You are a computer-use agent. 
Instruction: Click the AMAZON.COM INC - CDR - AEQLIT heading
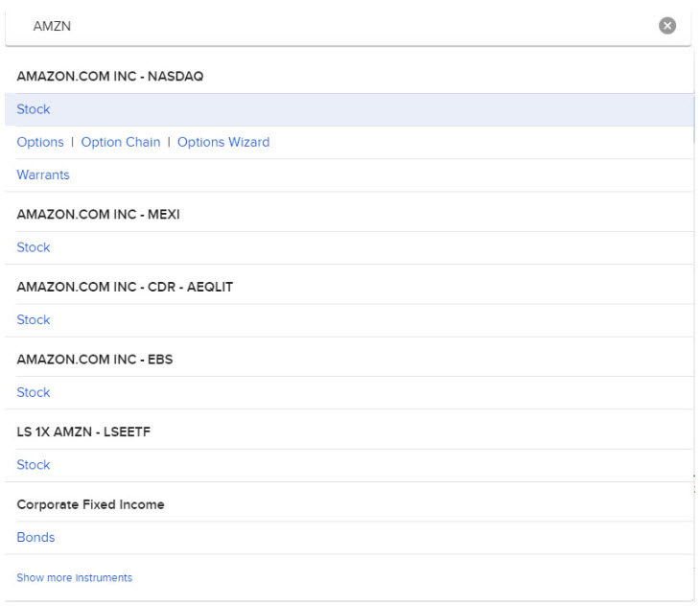[x=125, y=287]
